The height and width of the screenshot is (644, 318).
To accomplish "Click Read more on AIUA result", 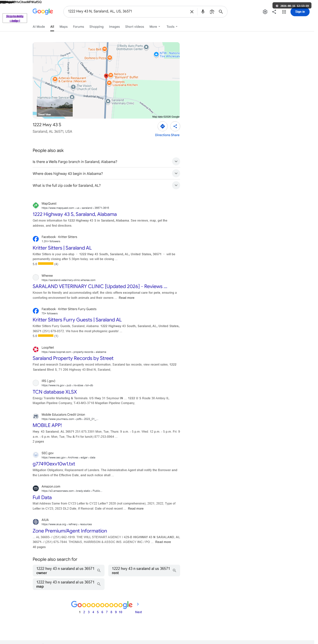I will coord(163,542).
